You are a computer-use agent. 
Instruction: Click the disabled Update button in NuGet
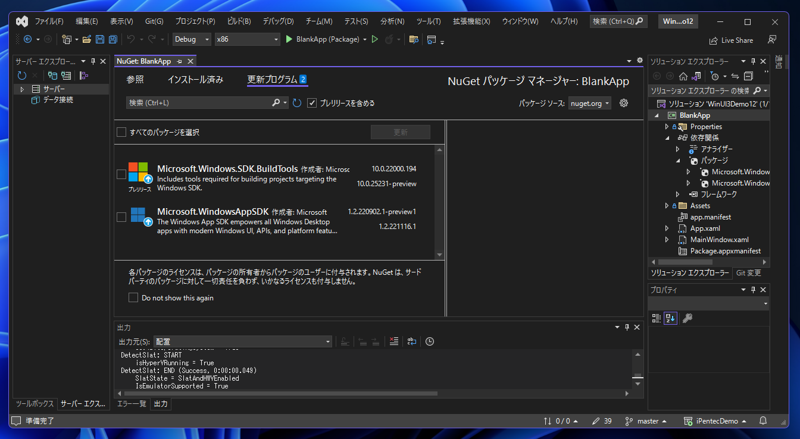pyautogui.click(x=401, y=132)
